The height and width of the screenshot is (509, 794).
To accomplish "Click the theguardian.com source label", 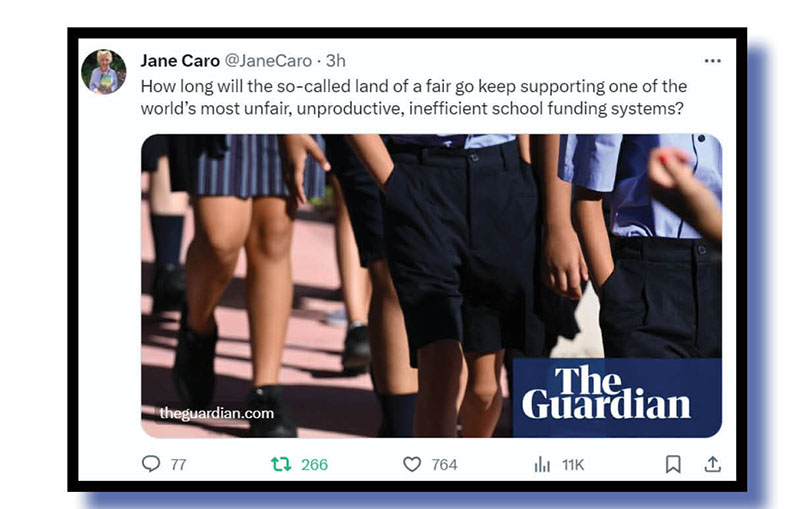I will pyautogui.click(x=217, y=413).
